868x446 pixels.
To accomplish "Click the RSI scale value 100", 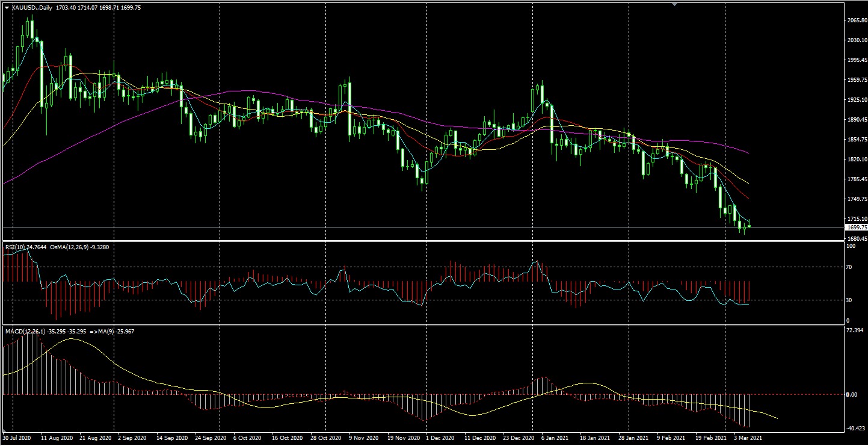I will click(x=851, y=246).
